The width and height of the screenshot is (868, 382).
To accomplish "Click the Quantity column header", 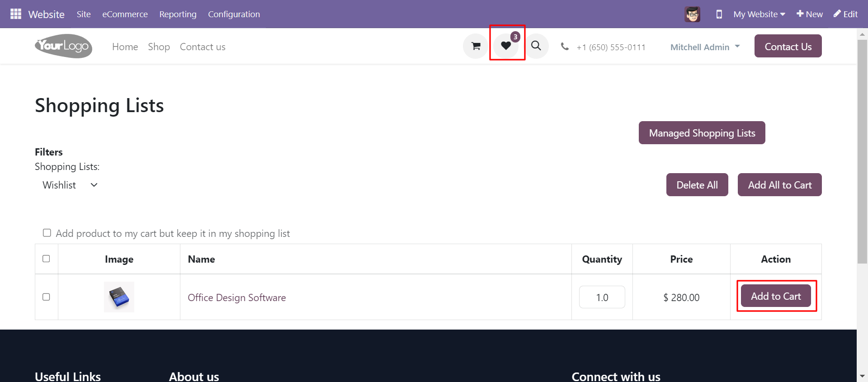I will click(602, 259).
